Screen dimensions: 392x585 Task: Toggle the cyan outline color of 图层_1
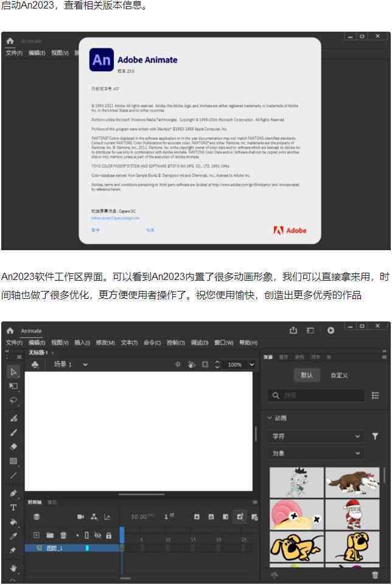click(87, 548)
